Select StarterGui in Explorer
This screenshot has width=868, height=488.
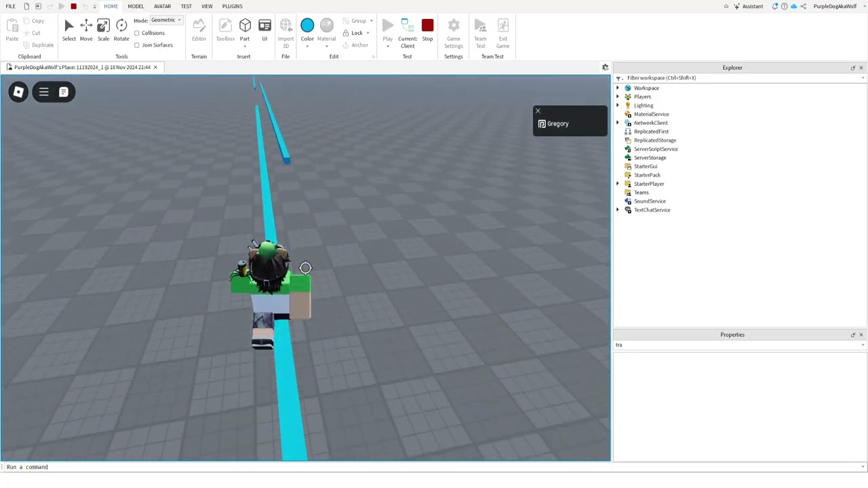pos(646,167)
